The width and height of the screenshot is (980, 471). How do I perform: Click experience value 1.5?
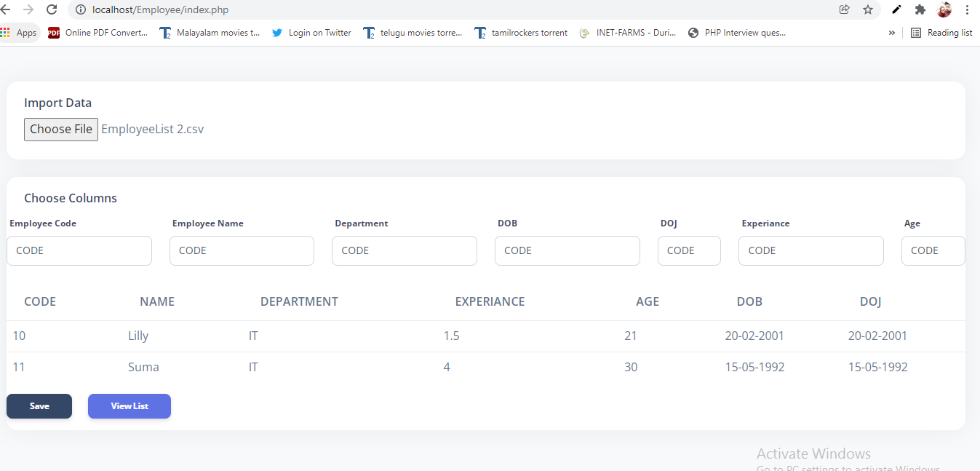[x=452, y=336]
